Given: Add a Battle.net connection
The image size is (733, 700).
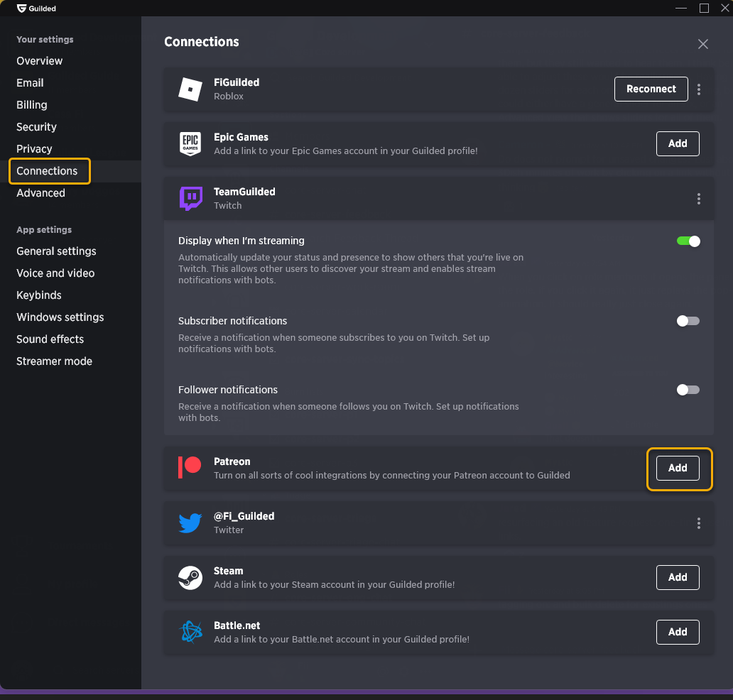Looking at the screenshot, I should [x=678, y=632].
